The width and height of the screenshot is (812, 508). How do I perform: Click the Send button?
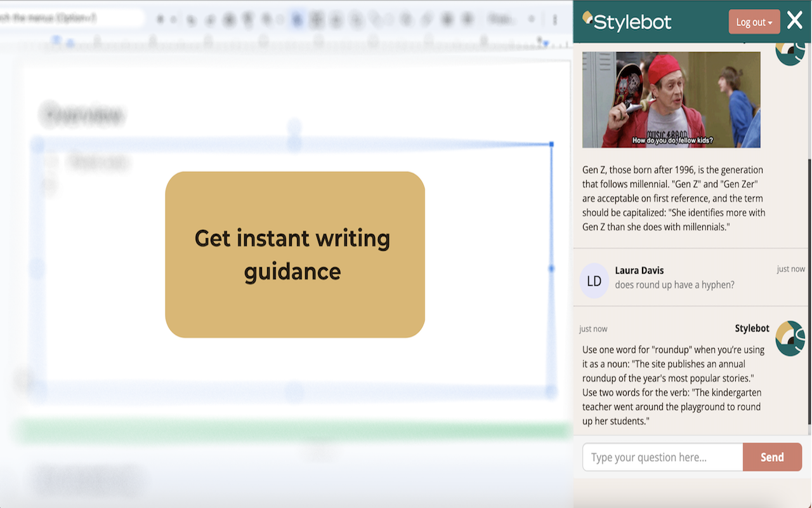point(772,457)
